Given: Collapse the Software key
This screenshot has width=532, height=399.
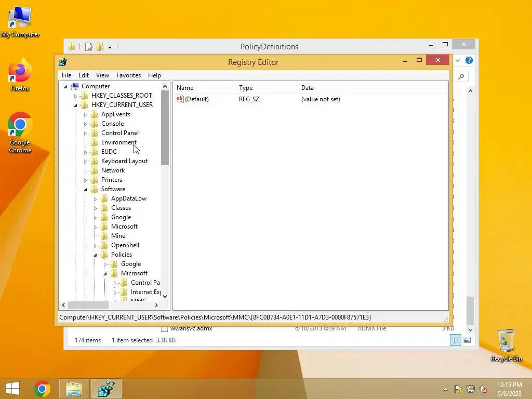Looking at the screenshot, I should (85, 190).
